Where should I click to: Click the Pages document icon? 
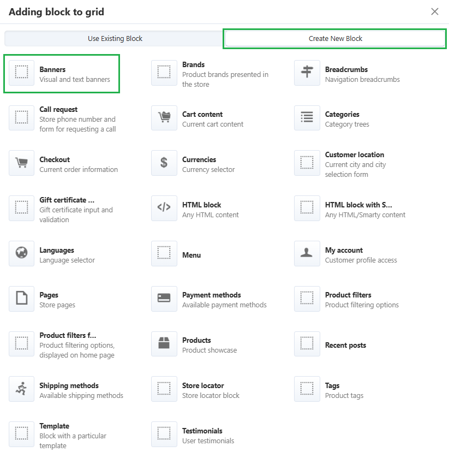pyautogui.click(x=21, y=299)
